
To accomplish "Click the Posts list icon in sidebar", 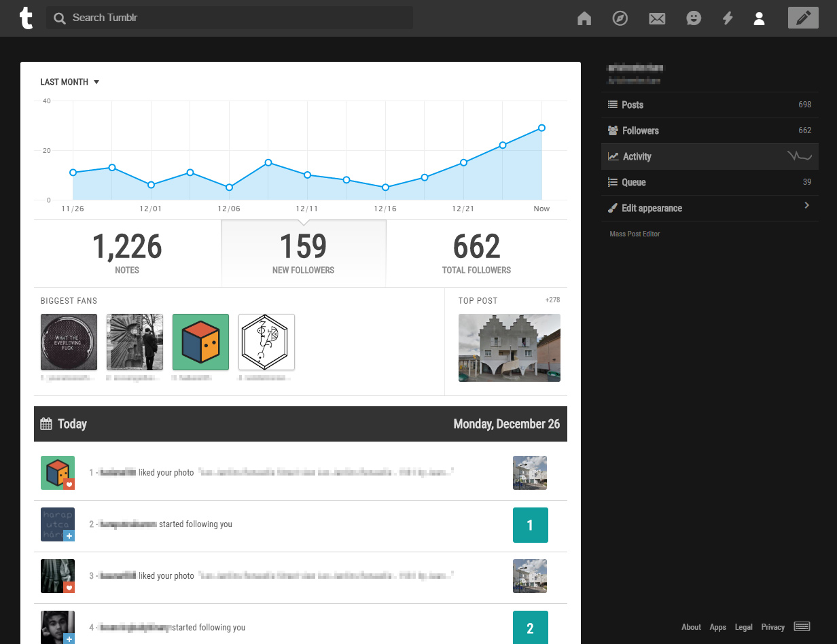I will coord(613,105).
